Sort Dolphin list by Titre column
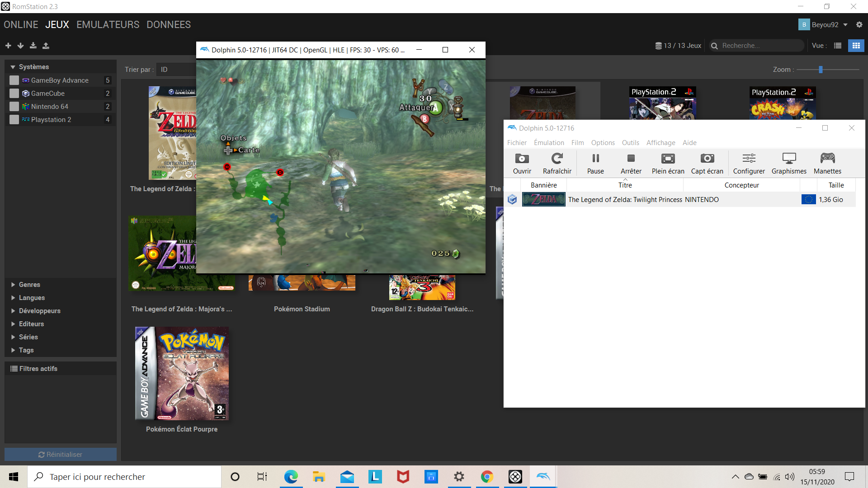The height and width of the screenshot is (488, 868). [625, 185]
